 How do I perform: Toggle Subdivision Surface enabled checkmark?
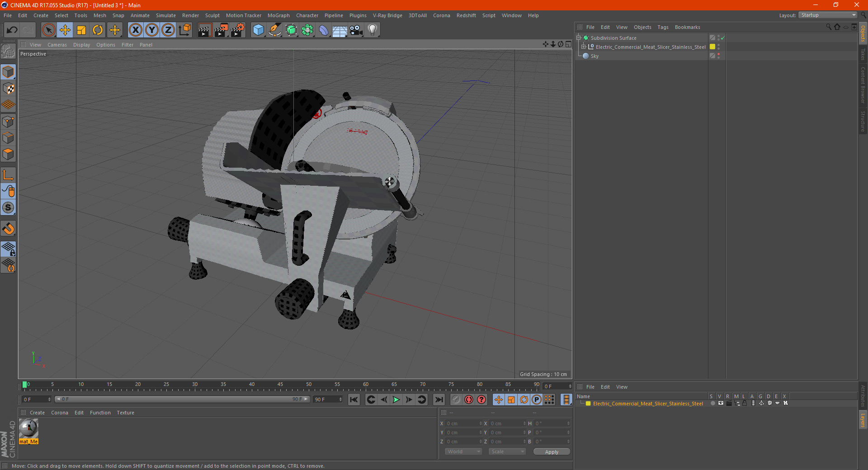pos(723,38)
